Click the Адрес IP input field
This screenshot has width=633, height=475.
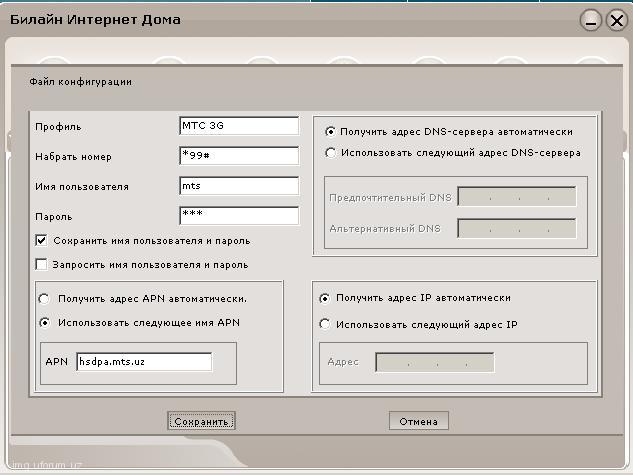[x=434, y=362]
